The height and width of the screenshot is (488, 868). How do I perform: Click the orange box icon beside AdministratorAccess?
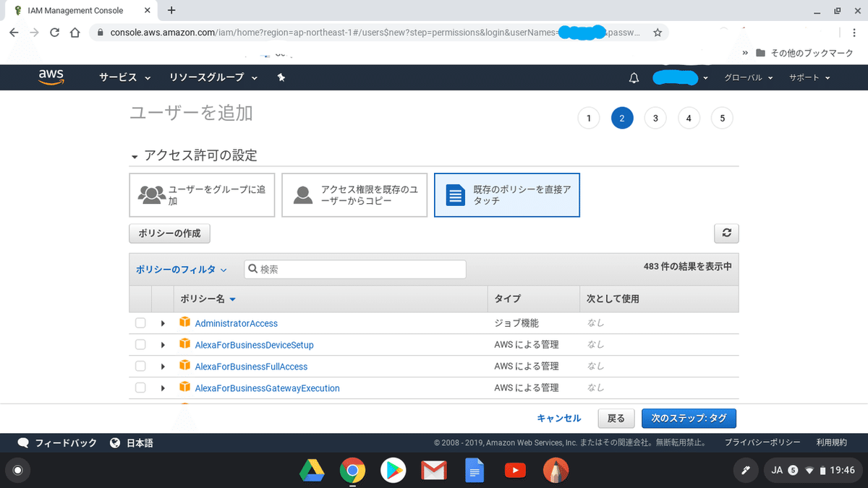pos(185,322)
